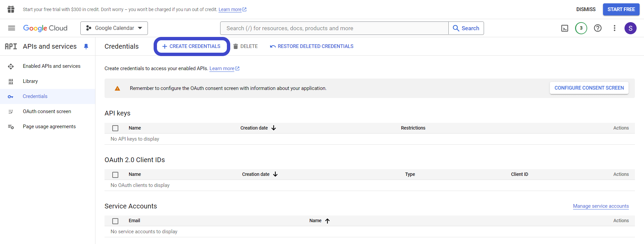Click the API logo icon in sidebar
This screenshot has height=244, width=644.
(11, 46)
